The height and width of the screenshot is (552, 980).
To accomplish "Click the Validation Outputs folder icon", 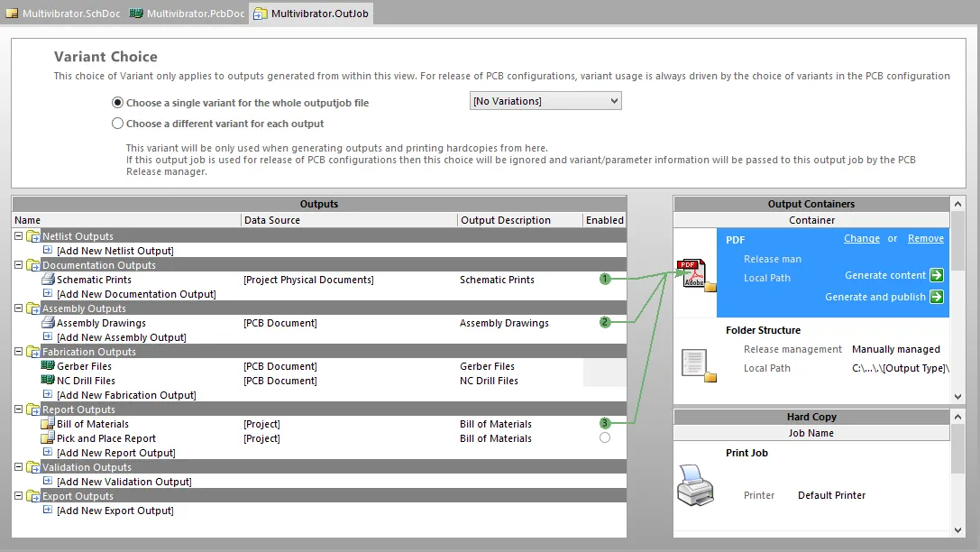I will pyautogui.click(x=33, y=467).
